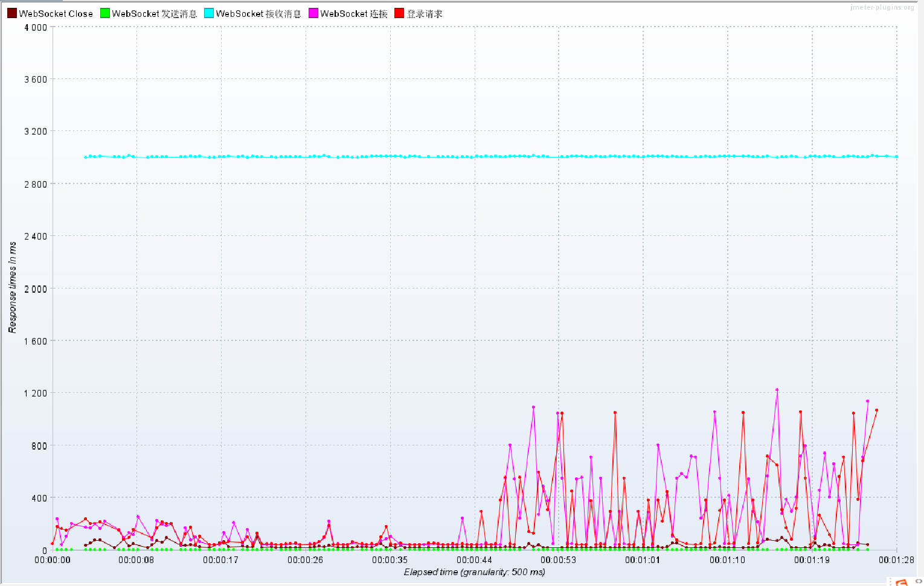
Task: Click the "2 000" response time axis label
Action: pos(36,288)
